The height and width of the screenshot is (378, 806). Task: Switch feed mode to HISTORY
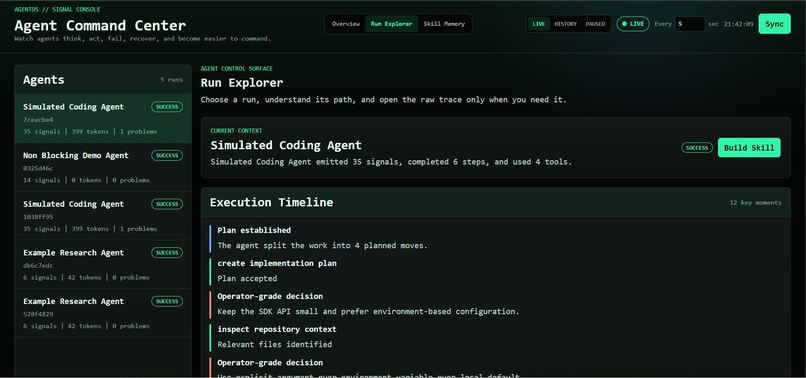point(565,24)
